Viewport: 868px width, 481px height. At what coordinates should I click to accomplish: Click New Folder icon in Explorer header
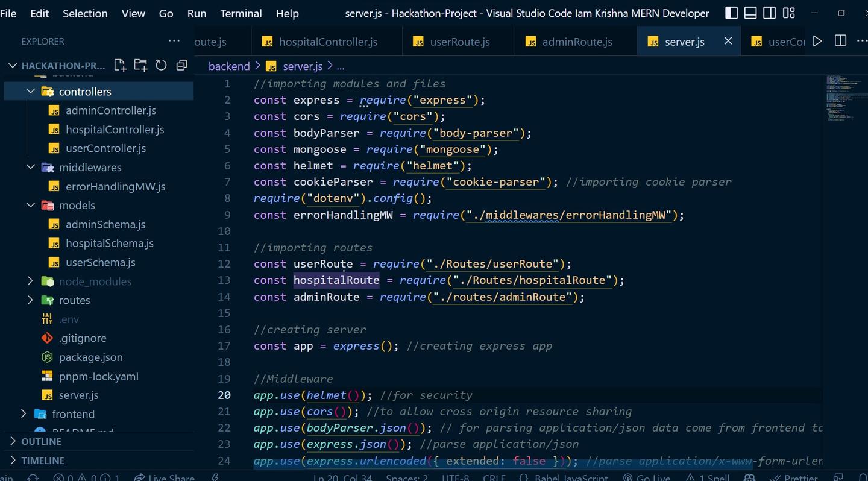[140, 65]
